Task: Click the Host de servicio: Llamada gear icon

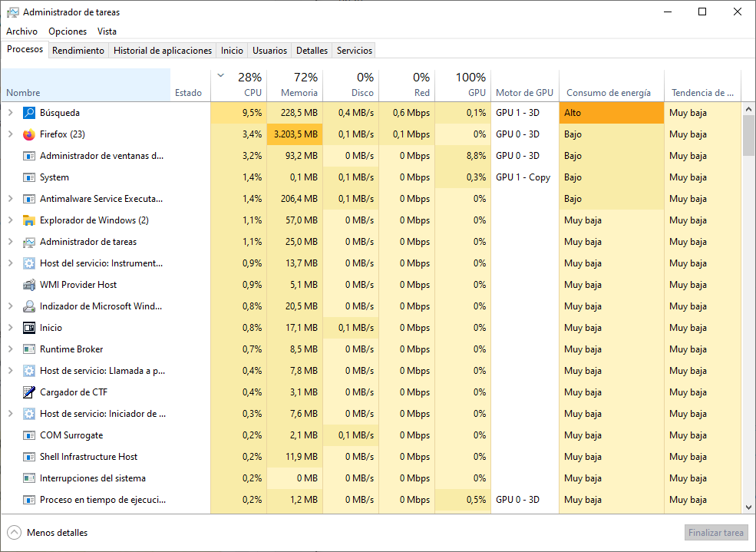Action: pos(29,371)
